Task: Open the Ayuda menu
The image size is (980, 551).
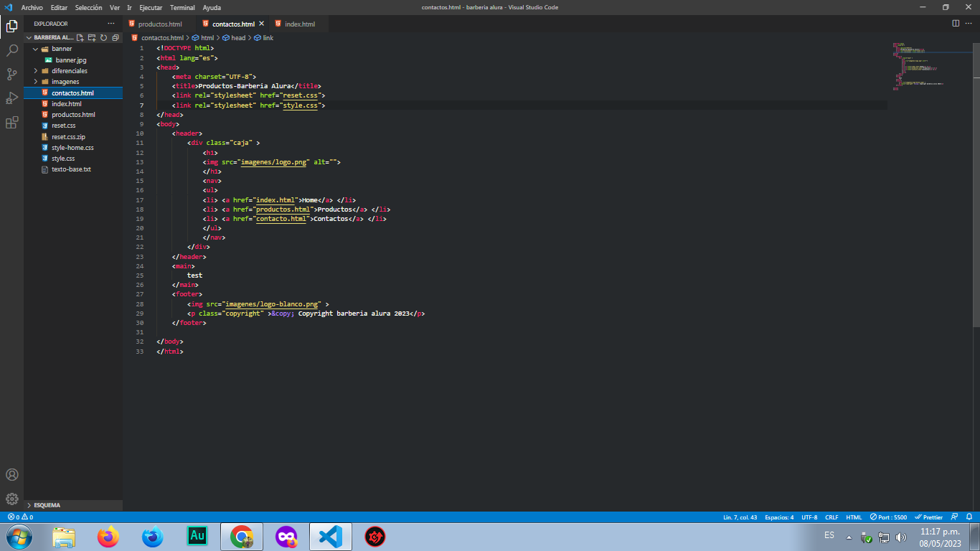Action: click(212, 7)
